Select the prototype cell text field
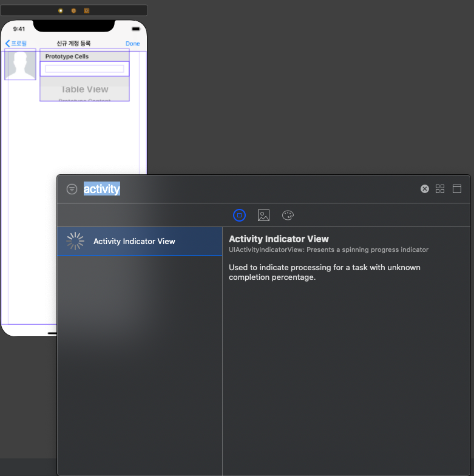 click(85, 69)
